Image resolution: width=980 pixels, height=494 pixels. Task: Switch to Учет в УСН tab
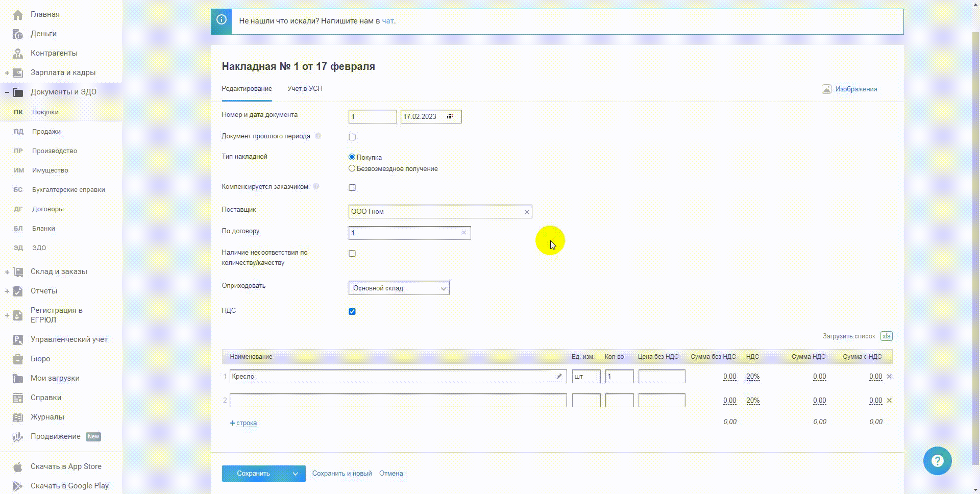pos(305,89)
